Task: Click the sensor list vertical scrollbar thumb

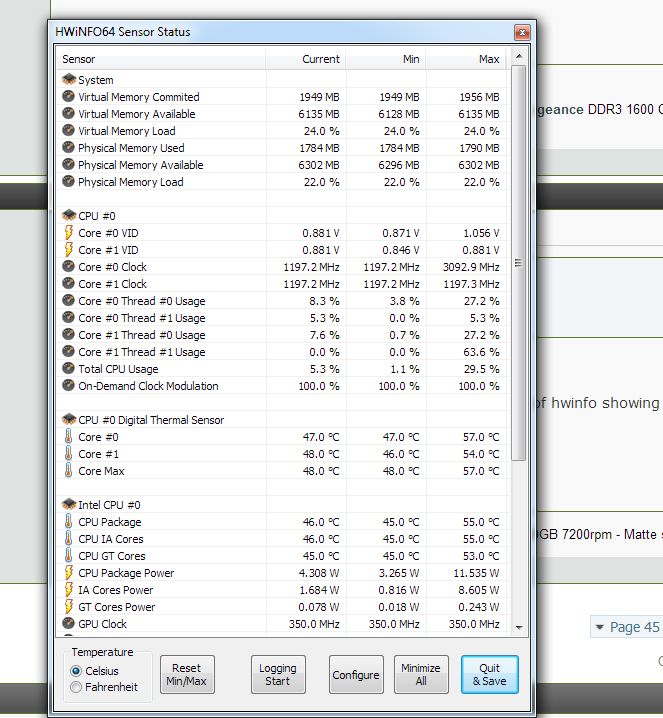Action: click(x=519, y=262)
